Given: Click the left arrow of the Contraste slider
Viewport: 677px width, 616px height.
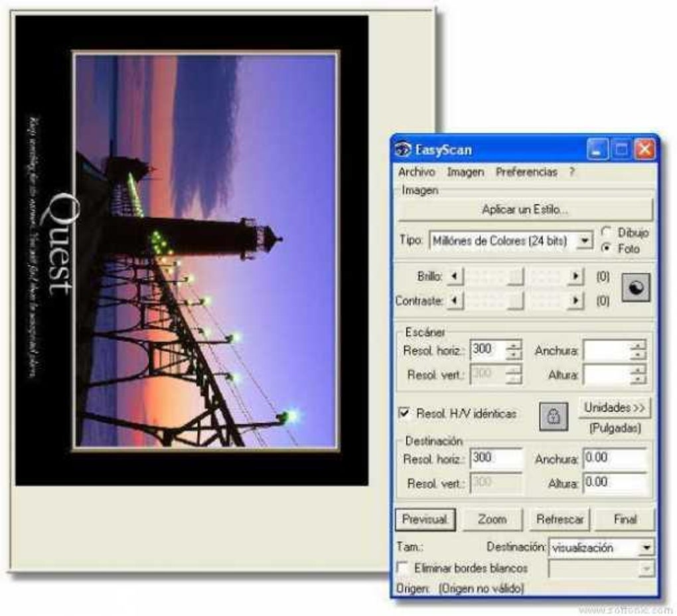Looking at the screenshot, I should point(454,300).
